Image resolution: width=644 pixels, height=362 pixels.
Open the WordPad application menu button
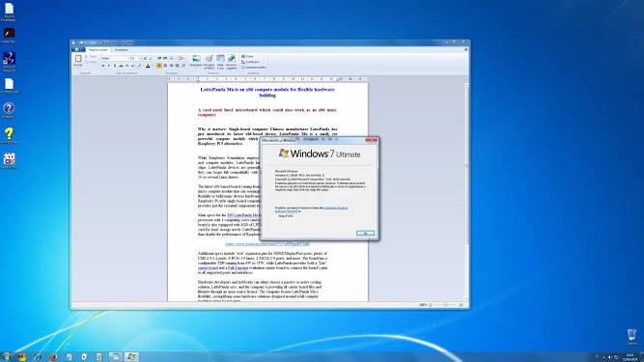[x=77, y=49]
